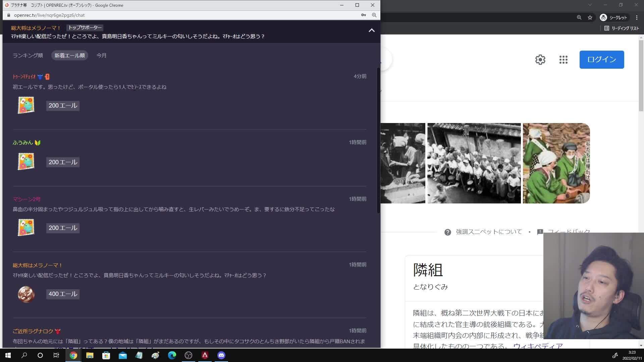This screenshot has width=644, height=362.
Task: Click stamp icon in マシーン2号 post
Action: click(x=26, y=228)
